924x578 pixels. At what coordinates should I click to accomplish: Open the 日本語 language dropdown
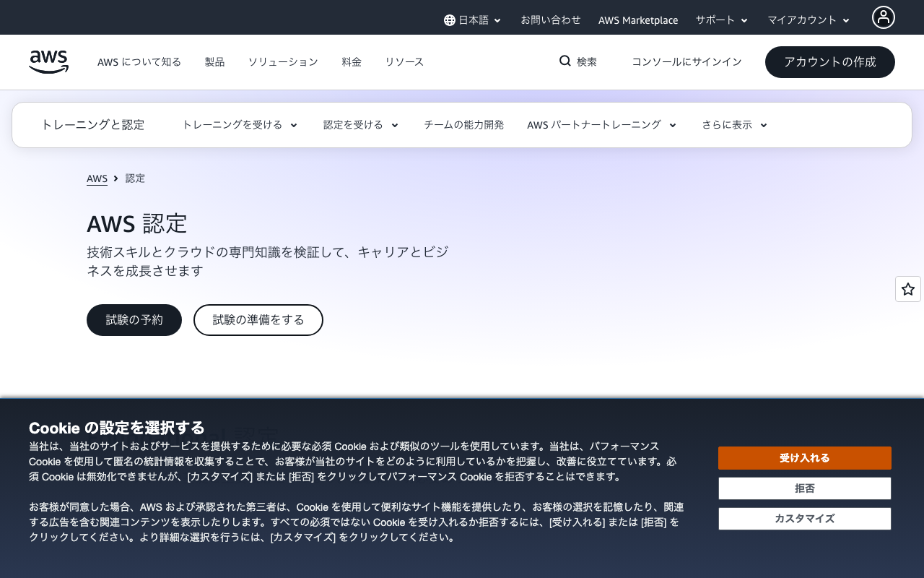[472, 20]
